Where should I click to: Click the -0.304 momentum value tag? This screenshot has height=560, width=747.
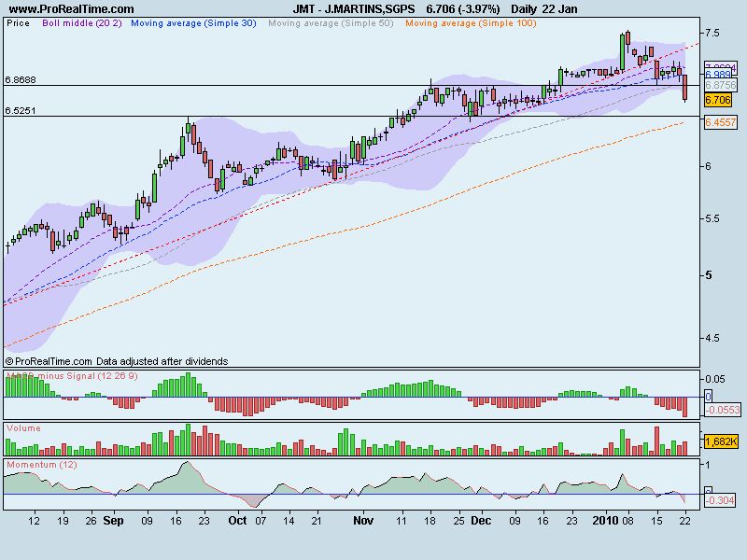720,500
